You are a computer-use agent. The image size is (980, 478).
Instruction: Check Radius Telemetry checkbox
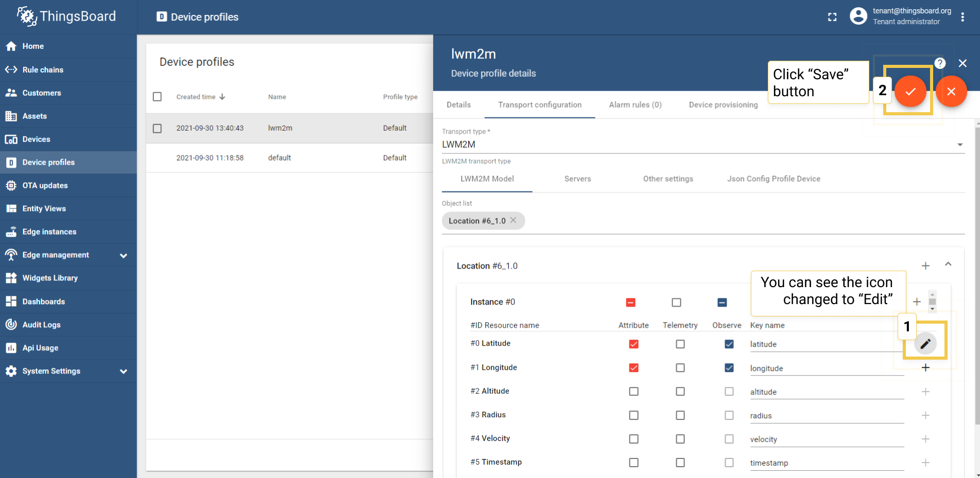tap(680, 415)
